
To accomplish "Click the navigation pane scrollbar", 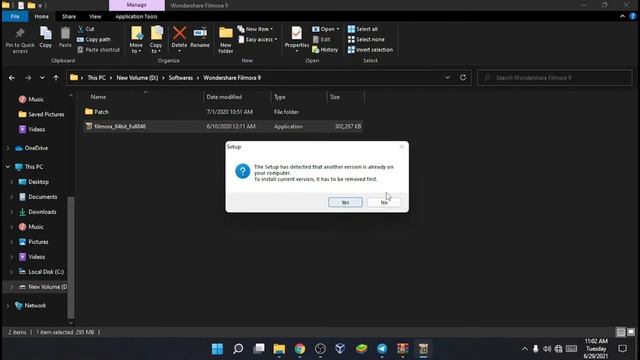I will click(x=71, y=257).
